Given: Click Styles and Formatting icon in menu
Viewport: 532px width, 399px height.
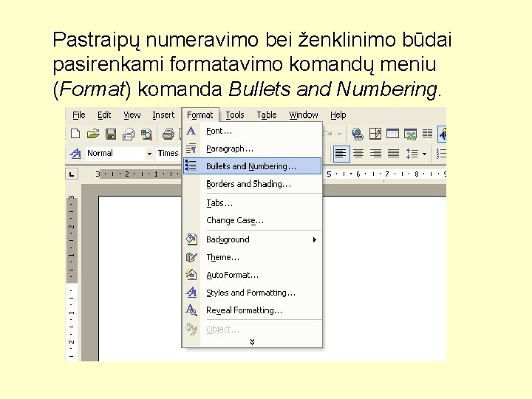Looking at the screenshot, I should [191, 292].
